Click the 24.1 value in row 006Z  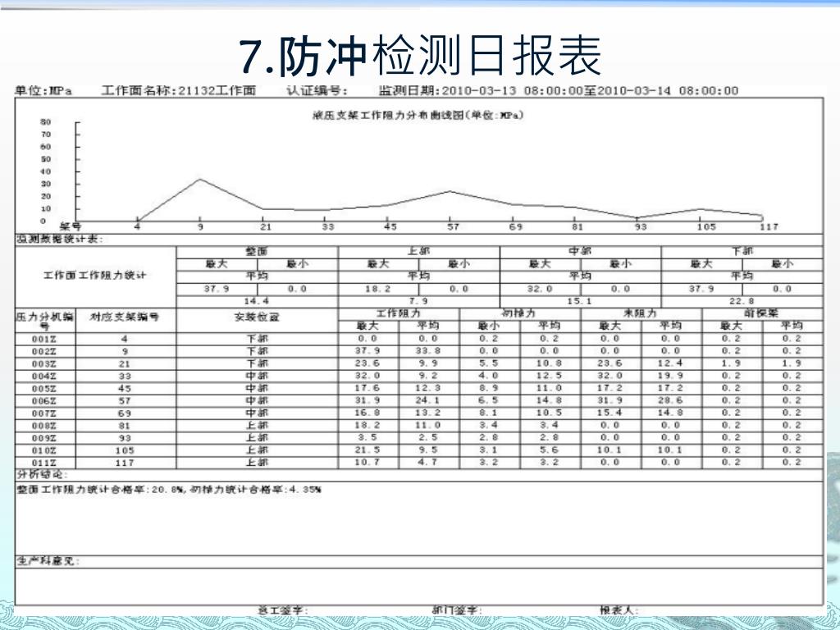[x=427, y=400]
